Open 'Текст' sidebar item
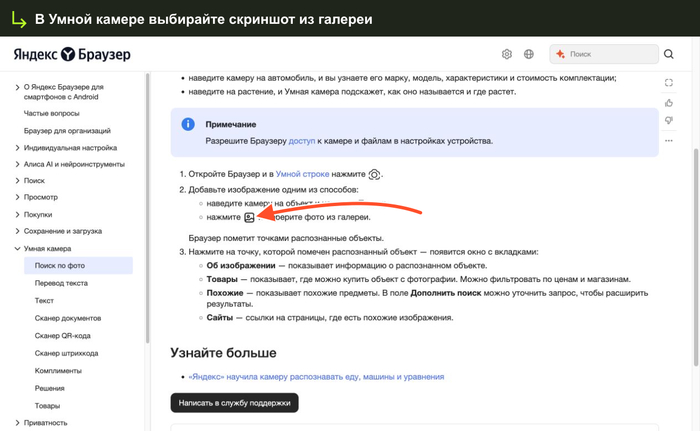Image resolution: width=700 pixels, height=431 pixels. pyautogui.click(x=44, y=301)
